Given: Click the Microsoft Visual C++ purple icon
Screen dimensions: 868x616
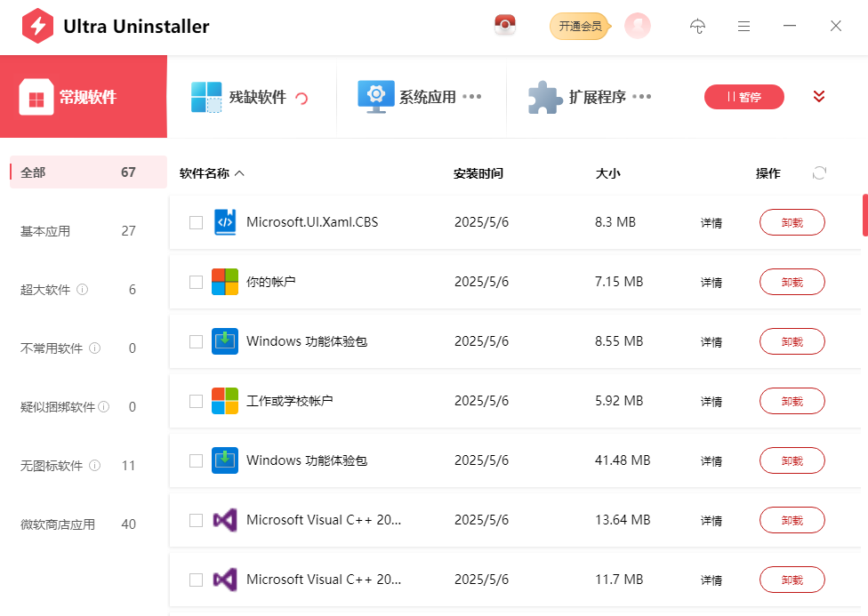Looking at the screenshot, I should tap(225, 519).
